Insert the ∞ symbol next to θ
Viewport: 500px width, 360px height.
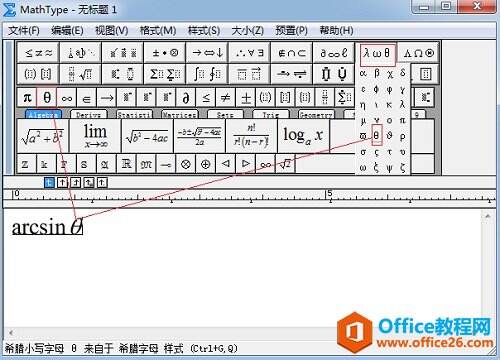tap(67, 98)
